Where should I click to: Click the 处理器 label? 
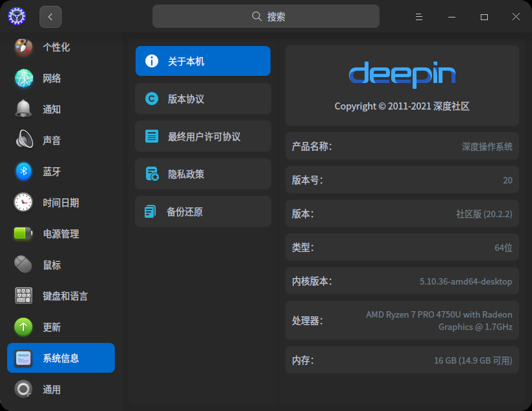point(308,320)
